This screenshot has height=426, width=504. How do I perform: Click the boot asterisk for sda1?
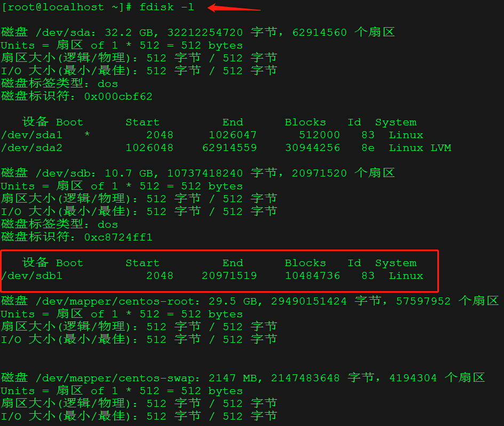87,134
